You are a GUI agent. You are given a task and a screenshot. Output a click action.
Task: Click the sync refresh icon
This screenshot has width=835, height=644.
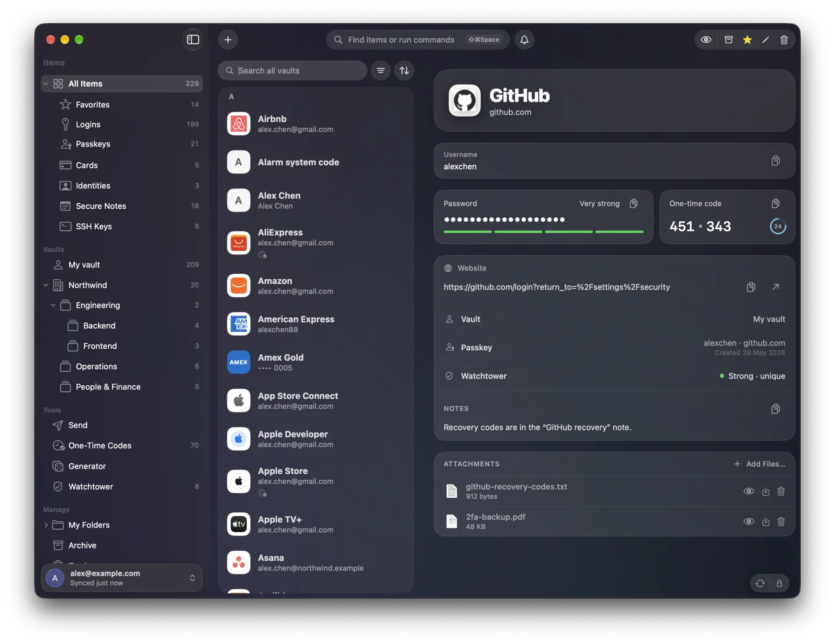[x=760, y=583]
